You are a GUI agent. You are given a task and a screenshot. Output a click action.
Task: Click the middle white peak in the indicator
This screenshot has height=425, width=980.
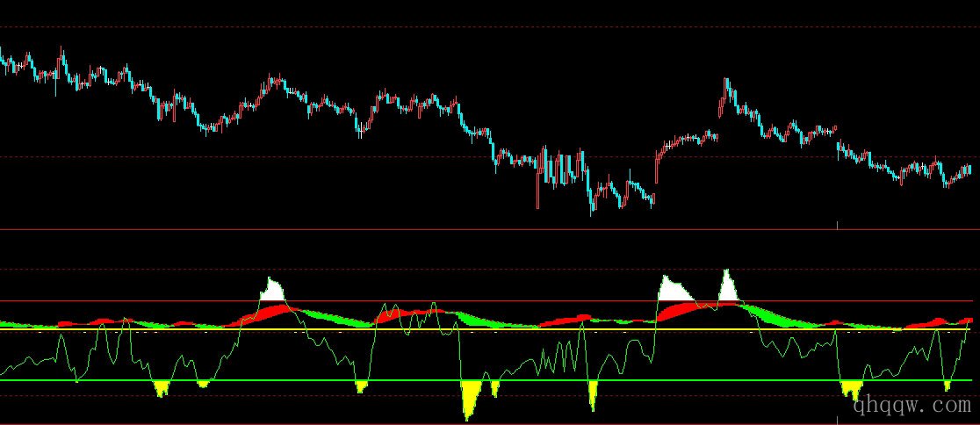672,289
